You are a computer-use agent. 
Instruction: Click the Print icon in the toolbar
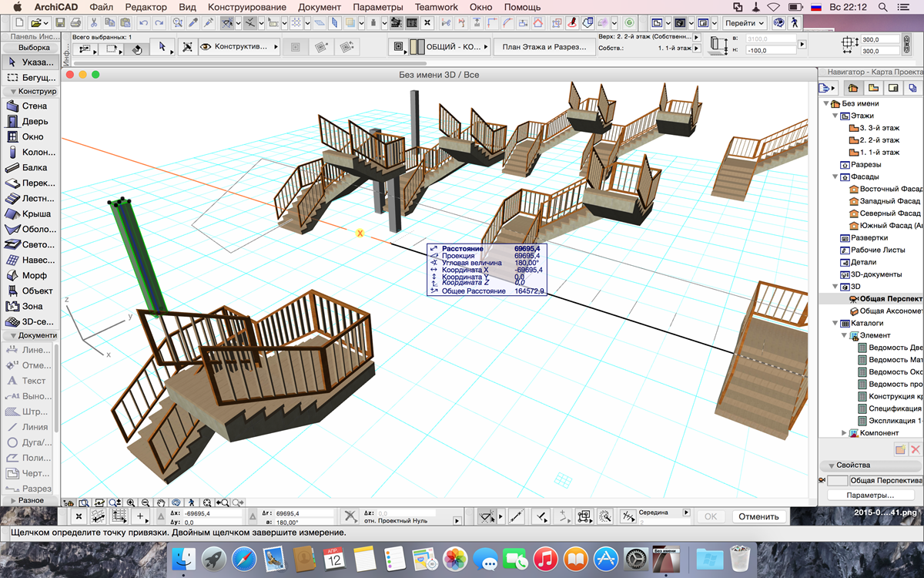[x=74, y=23]
